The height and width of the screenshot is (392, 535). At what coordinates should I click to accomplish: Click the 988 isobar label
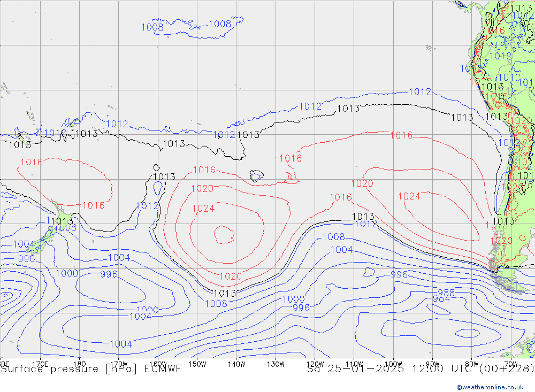446,293
